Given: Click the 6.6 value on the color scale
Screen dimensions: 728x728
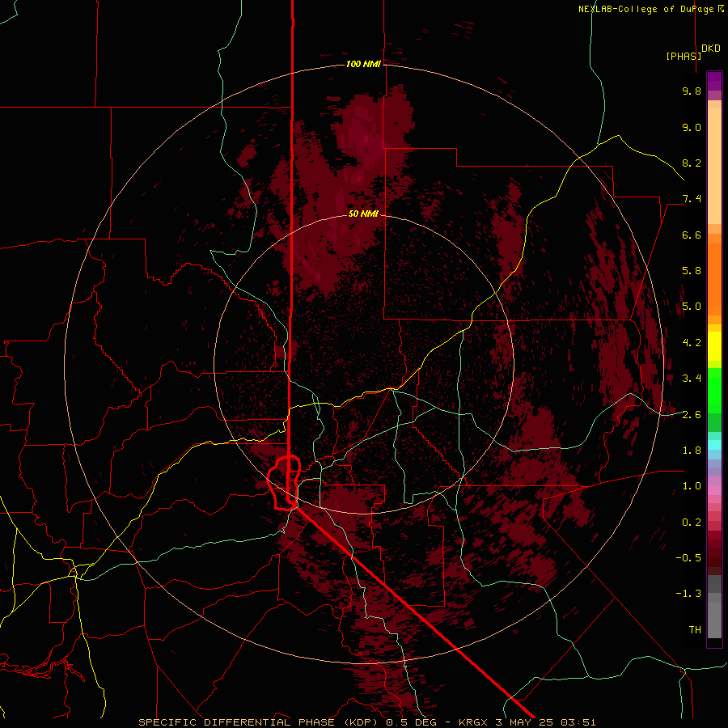Looking at the screenshot, I should 692,235.
